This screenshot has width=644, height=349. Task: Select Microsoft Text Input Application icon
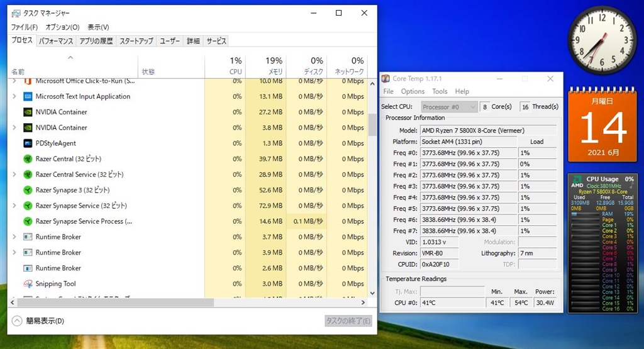(28, 96)
